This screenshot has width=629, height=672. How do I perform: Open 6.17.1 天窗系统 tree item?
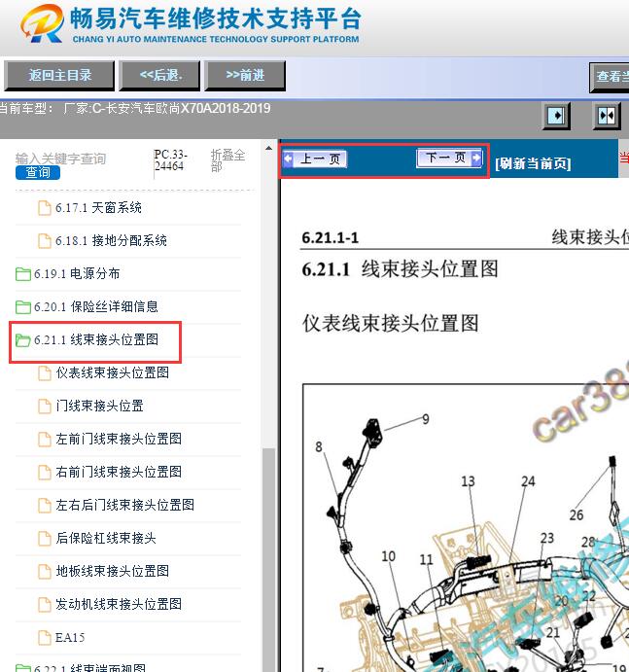click(98, 208)
